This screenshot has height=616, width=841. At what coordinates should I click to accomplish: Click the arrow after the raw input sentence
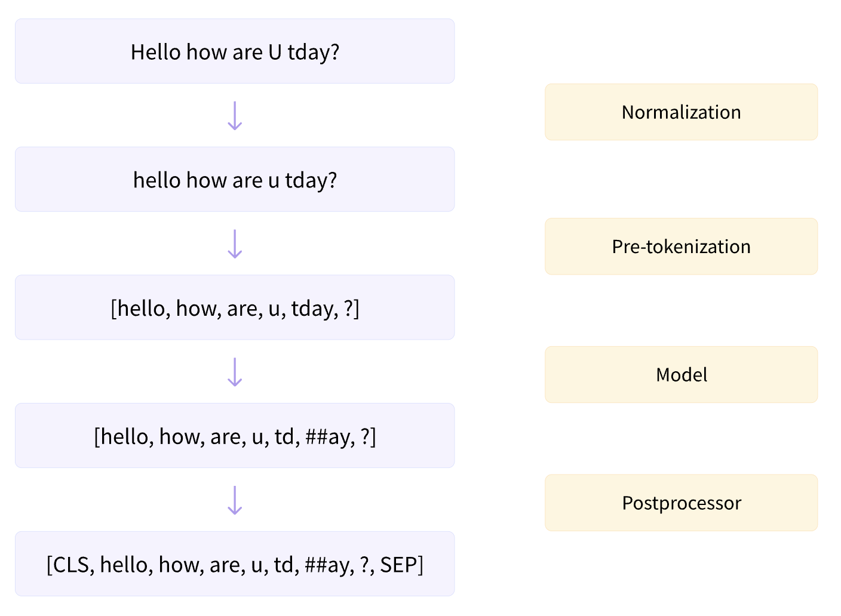tap(235, 115)
